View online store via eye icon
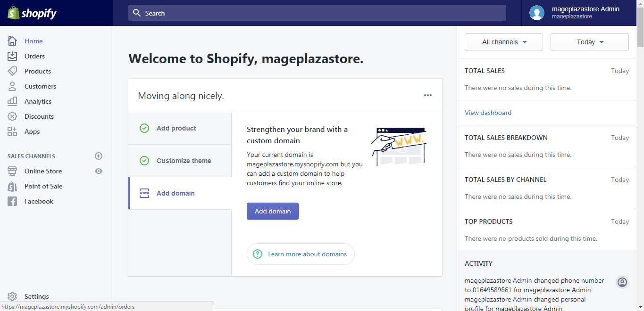Image resolution: width=644 pixels, height=311 pixels. coord(99,171)
